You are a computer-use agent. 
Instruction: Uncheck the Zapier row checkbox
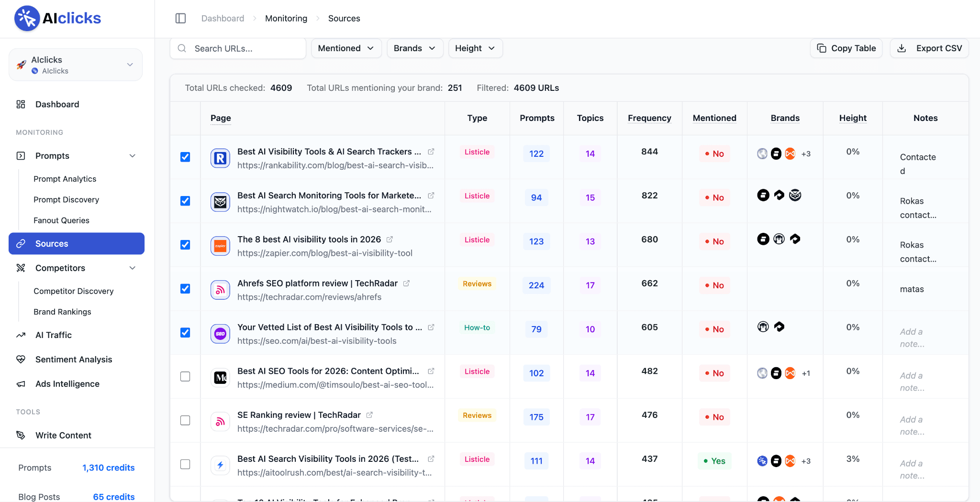click(185, 245)
